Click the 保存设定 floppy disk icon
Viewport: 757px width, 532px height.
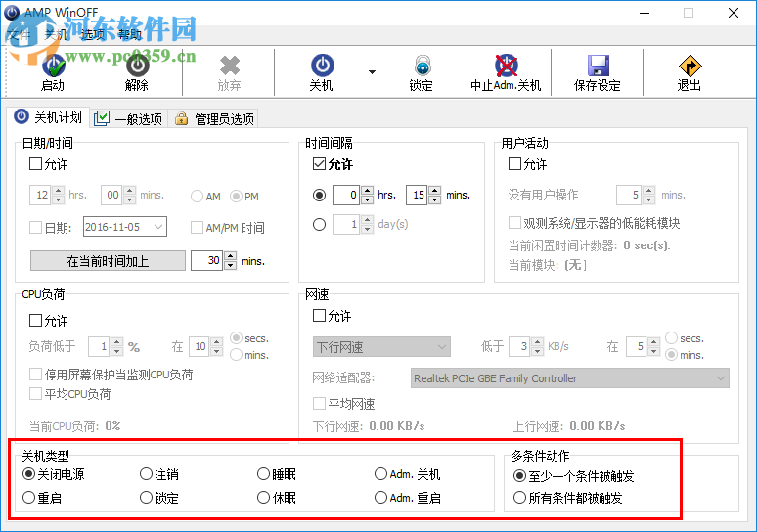click(x=599, y=66)
